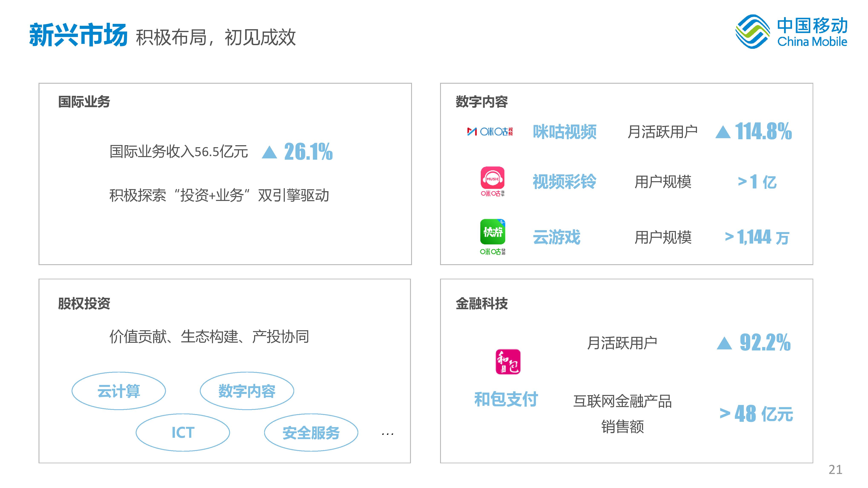Click the 数字内容 section heading
This screenshot has height=488, width=868.
pyautogui.click(x=482, y=101)
